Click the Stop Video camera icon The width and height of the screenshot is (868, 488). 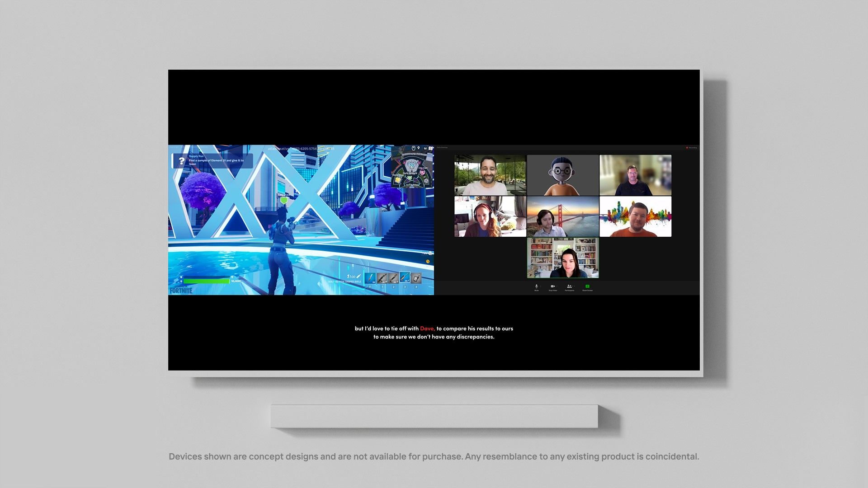(x=552, y=286)
